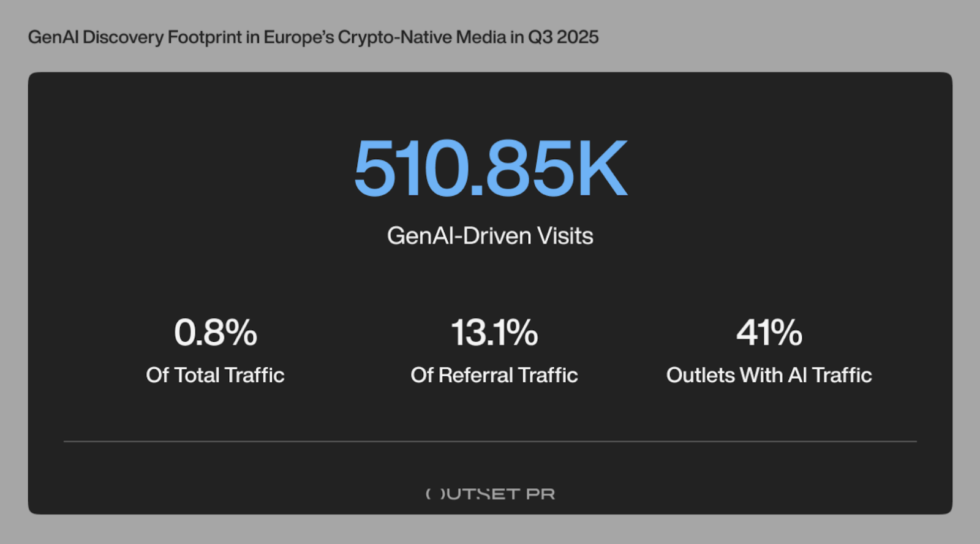
Task: Click PR letters in the bottom logo
Action: tap(540, 494)
